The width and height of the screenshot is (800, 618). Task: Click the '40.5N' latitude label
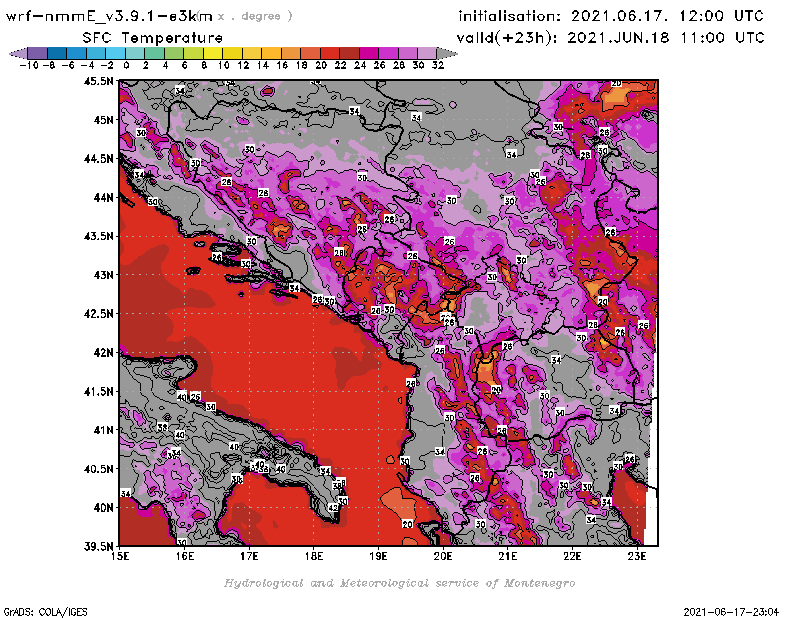pos(98,469)
